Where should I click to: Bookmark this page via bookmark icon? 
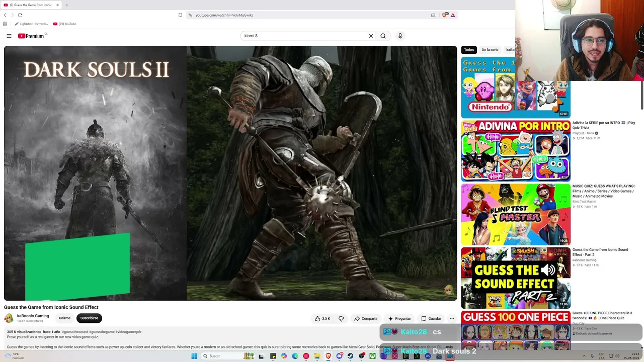tap(180, 15)
